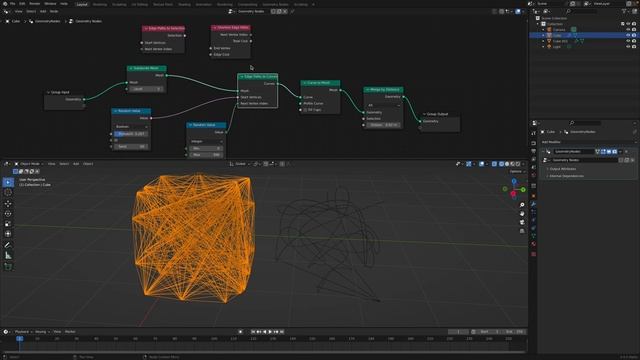Image resolution: width=640 pixels, height=360 pixels.
Task: Click fake user shield on node tree
Action: tap(273, 11)
